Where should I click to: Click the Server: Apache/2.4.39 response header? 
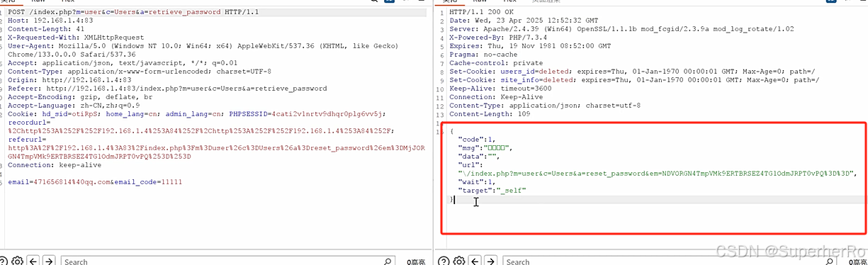(621, 29)
